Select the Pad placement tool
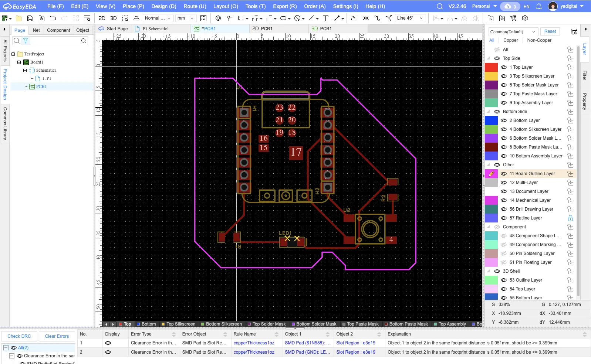The height and width of the screenshot is (364, 591). click(218, 18)
